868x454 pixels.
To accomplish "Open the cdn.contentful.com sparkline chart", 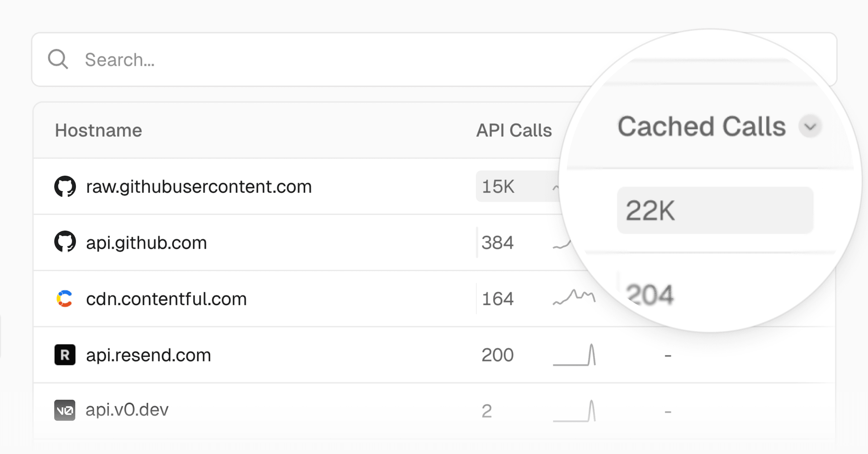I will tap(574, 297).
